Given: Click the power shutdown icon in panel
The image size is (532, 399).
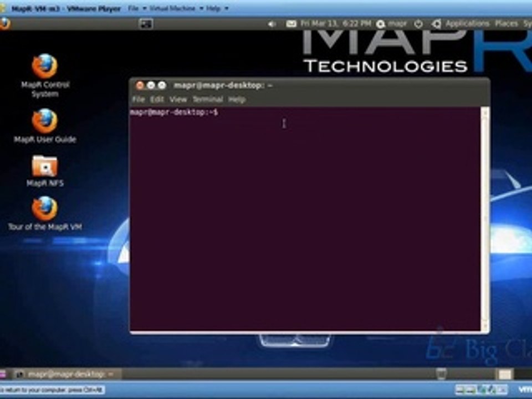Looking at the screenshot, I should point(418,24).
